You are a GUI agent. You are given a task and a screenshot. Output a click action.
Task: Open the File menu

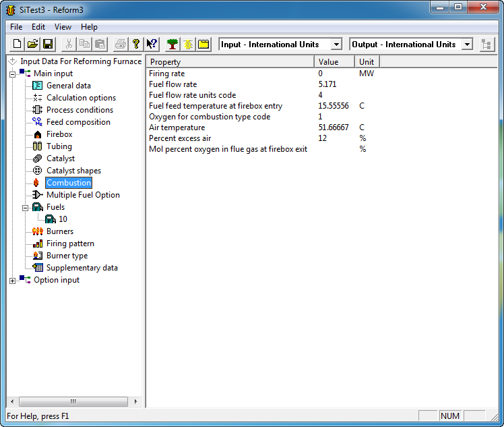pos(16,27)
